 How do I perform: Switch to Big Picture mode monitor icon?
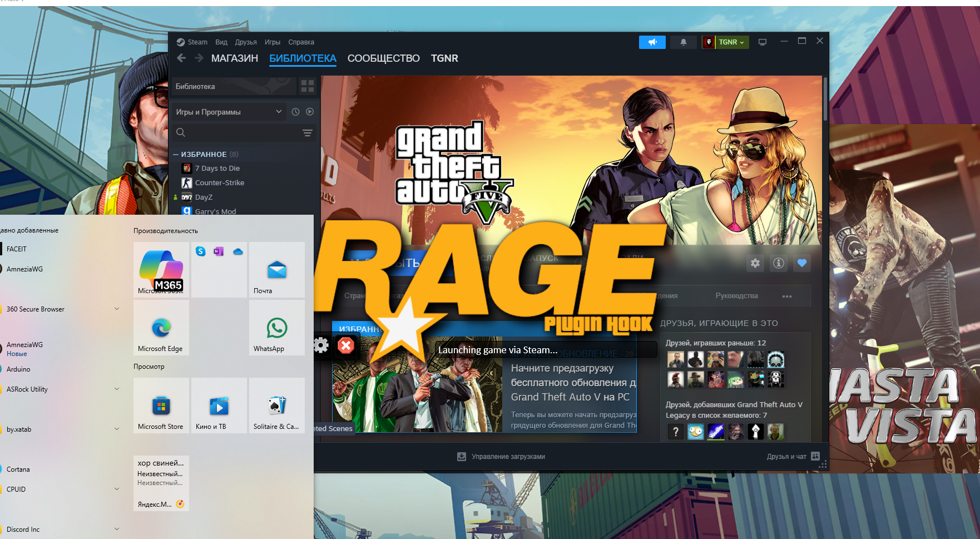[x=762, y=42]
